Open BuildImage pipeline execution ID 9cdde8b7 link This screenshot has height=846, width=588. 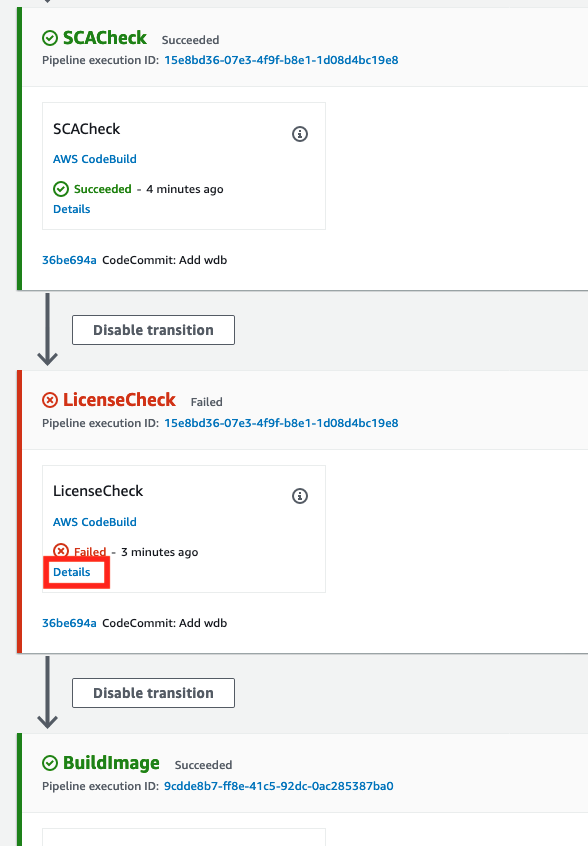(x=279, y=786)
